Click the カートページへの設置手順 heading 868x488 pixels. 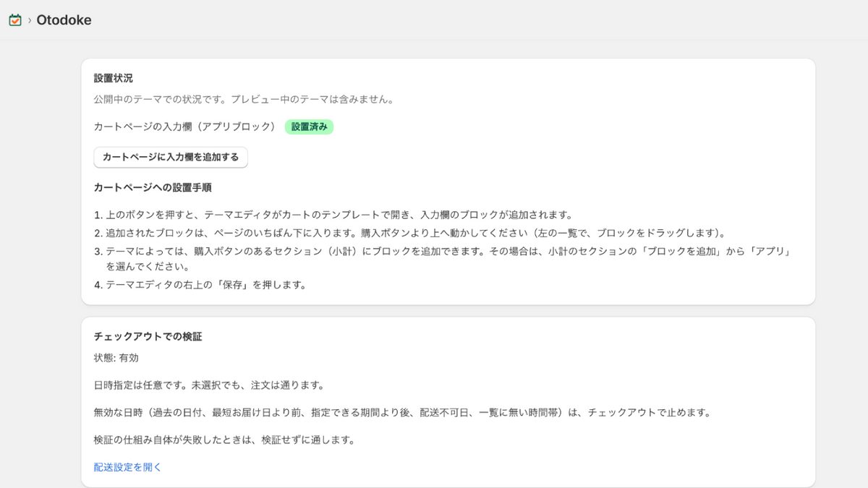153,187
